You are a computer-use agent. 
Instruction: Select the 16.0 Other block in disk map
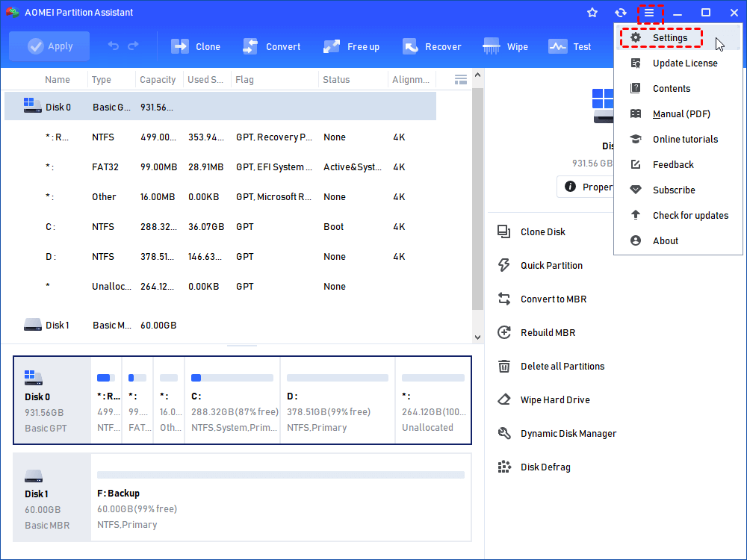point(169,400)
